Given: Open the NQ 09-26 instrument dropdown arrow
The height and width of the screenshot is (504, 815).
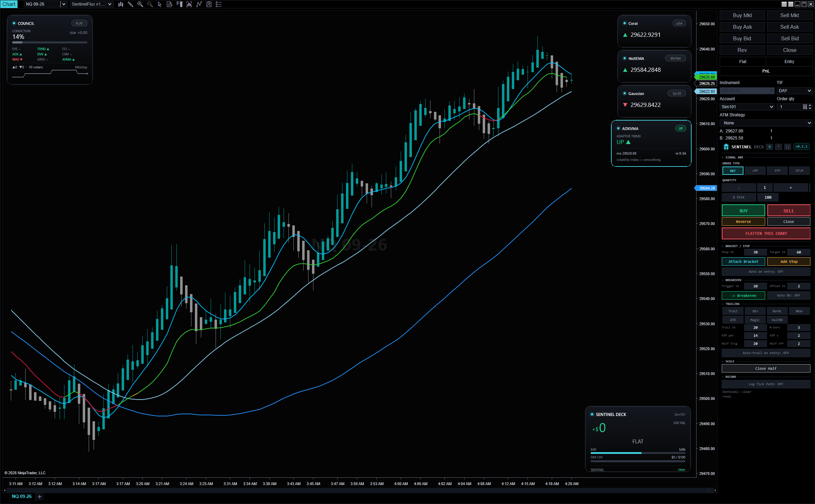Looking at the screenshot, I should point(64,4).
